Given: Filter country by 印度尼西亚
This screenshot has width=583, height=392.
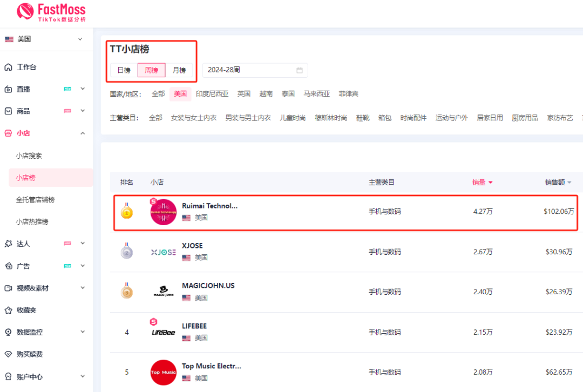Looking at the screenshot, I should [212, 94].
